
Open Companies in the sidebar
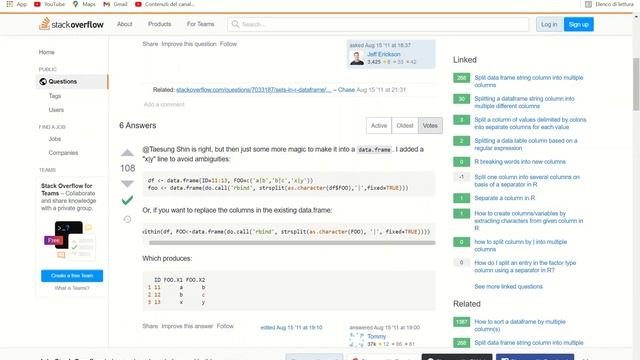coord(63,153)
